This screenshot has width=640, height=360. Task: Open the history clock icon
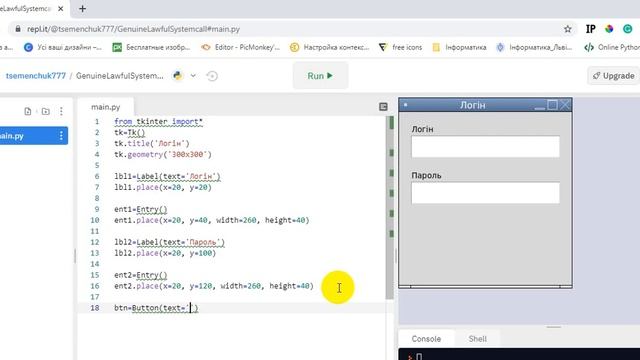(x=212, y=76)
